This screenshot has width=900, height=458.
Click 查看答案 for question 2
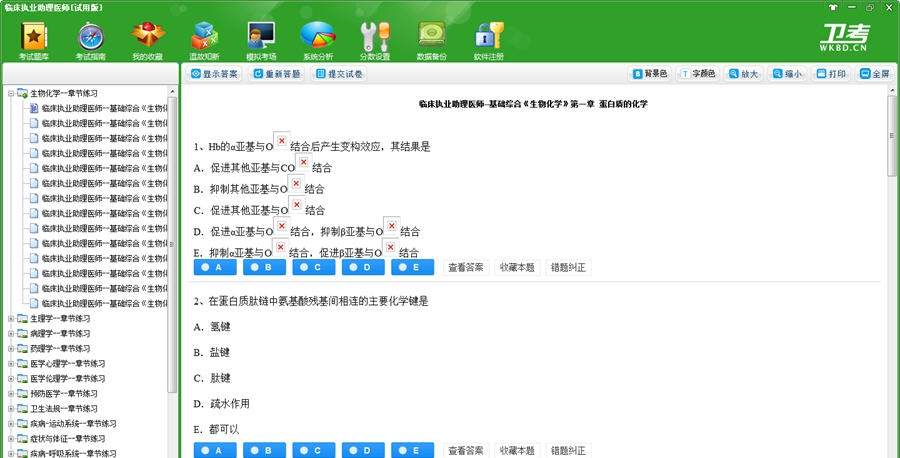pyautogui.click(x=466, y=451)
